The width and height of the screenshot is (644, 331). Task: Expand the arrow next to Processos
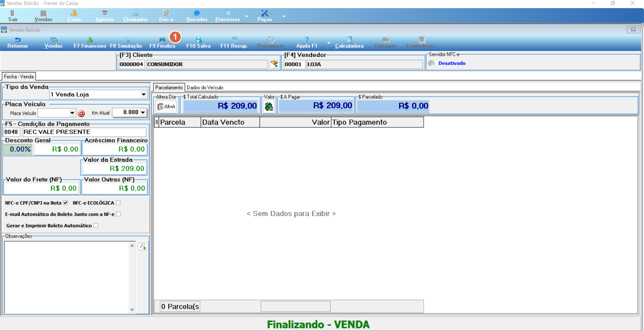(247, 16)
